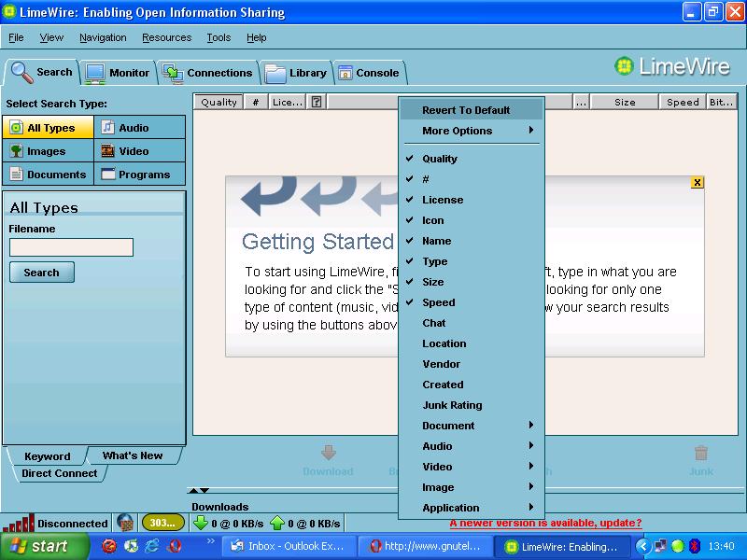Click the Monitor tab's screen icon

[x=95, y=74]
